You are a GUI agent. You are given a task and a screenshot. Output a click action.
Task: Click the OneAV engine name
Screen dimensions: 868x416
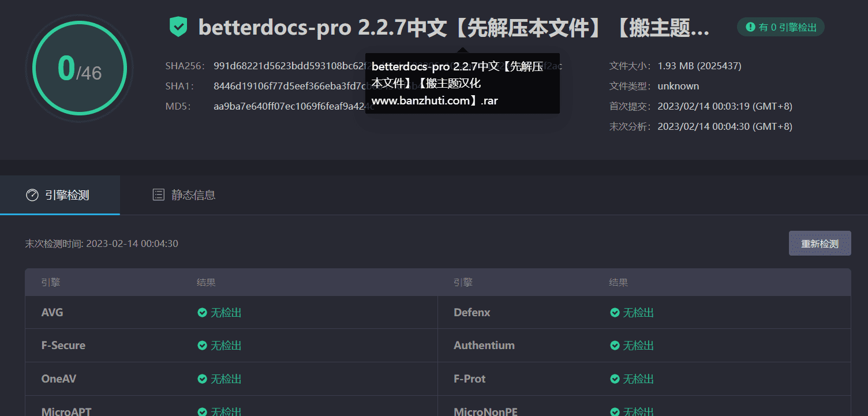(x=59, y=378)
